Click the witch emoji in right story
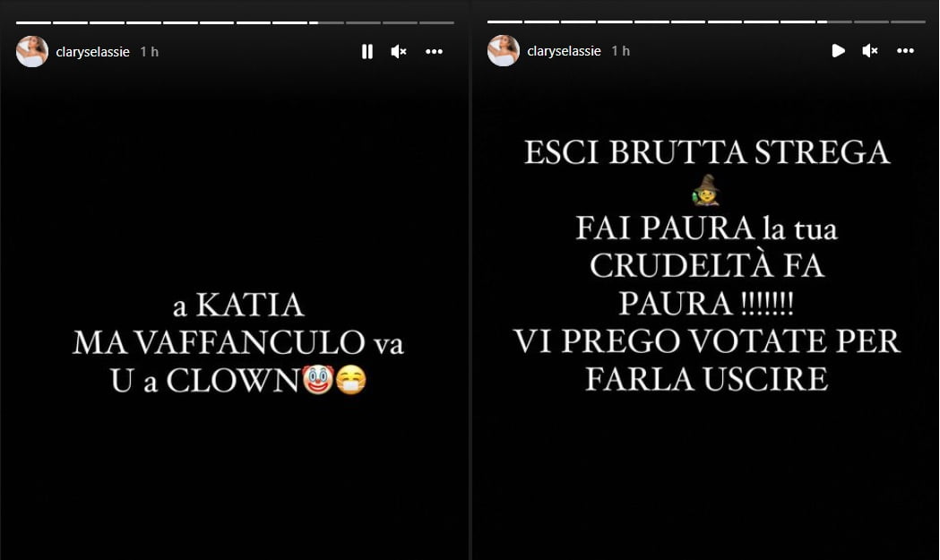The width and height of the screenshot is (940, 560). pos(706,189)
